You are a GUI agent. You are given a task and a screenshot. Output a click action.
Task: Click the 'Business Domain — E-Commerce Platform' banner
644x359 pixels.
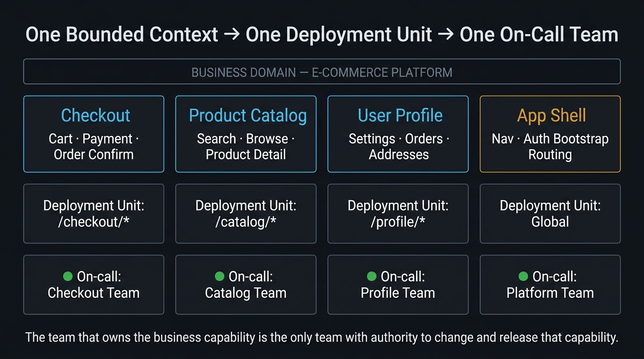[x=322, y=72]
